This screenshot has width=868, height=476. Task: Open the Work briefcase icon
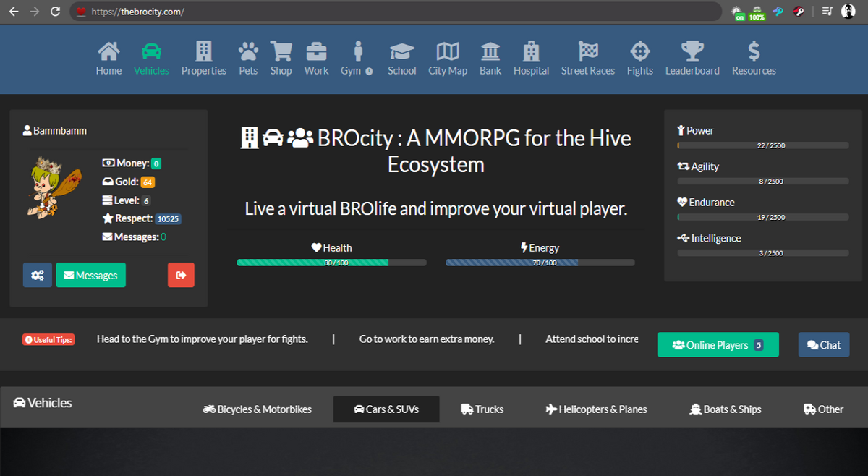click(316, 51)
